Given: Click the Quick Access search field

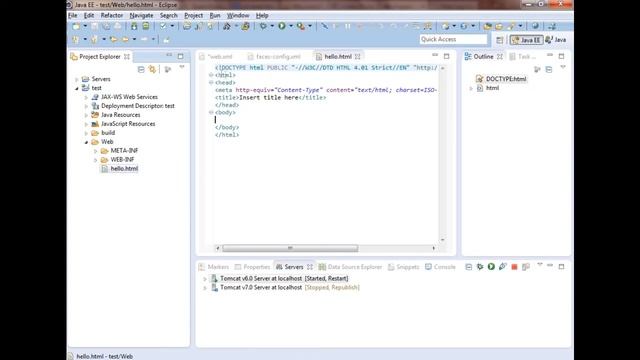Looking at the screenshot, I should (453, 39).
